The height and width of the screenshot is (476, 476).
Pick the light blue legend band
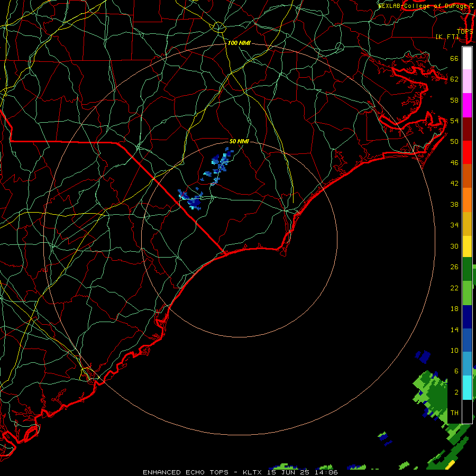[x=467, y=364]
